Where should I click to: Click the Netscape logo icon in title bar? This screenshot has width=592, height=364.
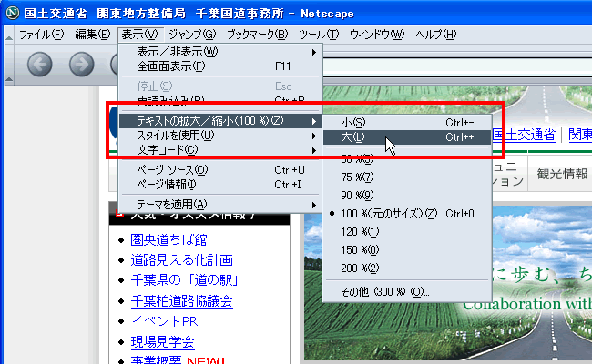pos(13,13)
